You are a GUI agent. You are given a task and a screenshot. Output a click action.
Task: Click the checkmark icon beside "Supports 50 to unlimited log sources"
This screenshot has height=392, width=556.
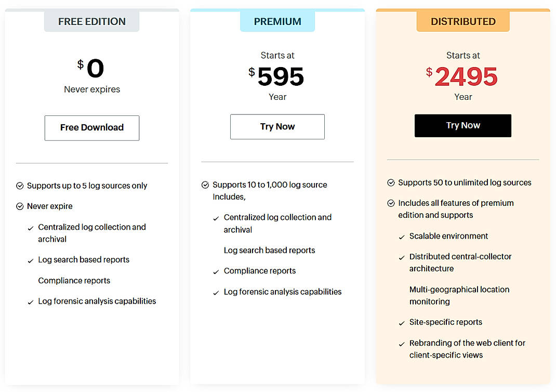pyautogui.click(x=391, y=182)
